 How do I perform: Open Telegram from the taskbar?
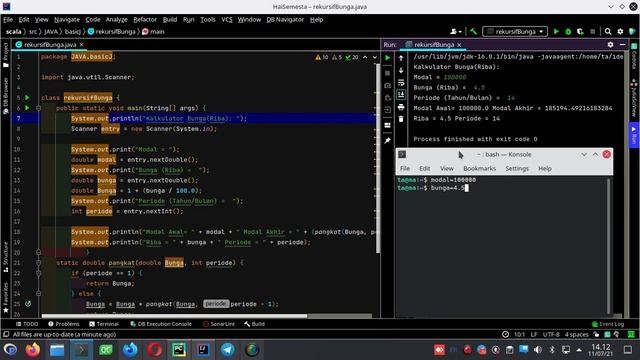228,350
